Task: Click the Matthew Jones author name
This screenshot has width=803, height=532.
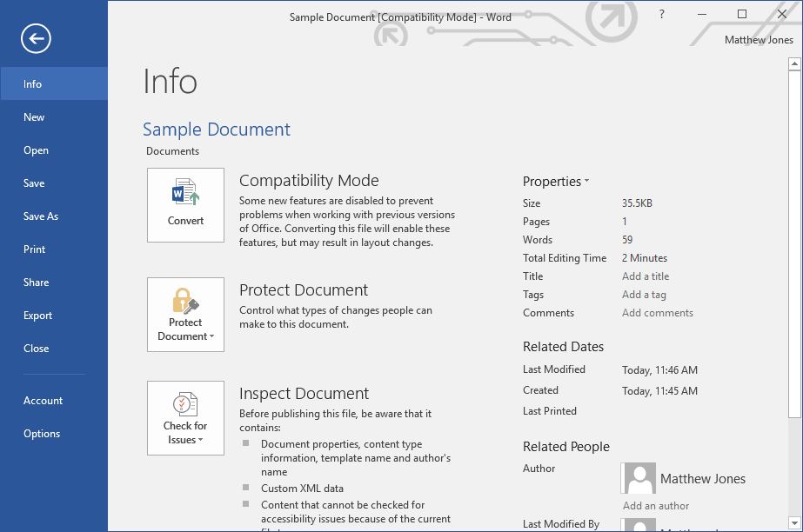Action: [703, 479]
